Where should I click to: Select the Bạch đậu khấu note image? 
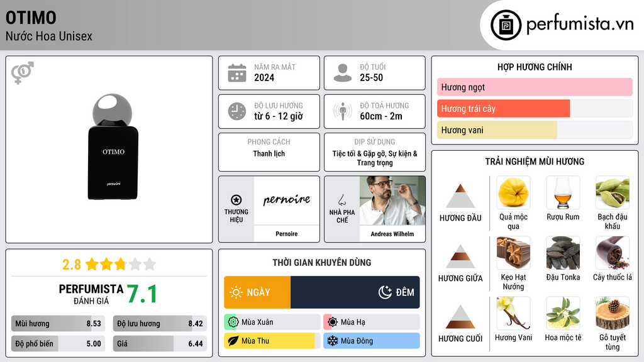(613, 192)
